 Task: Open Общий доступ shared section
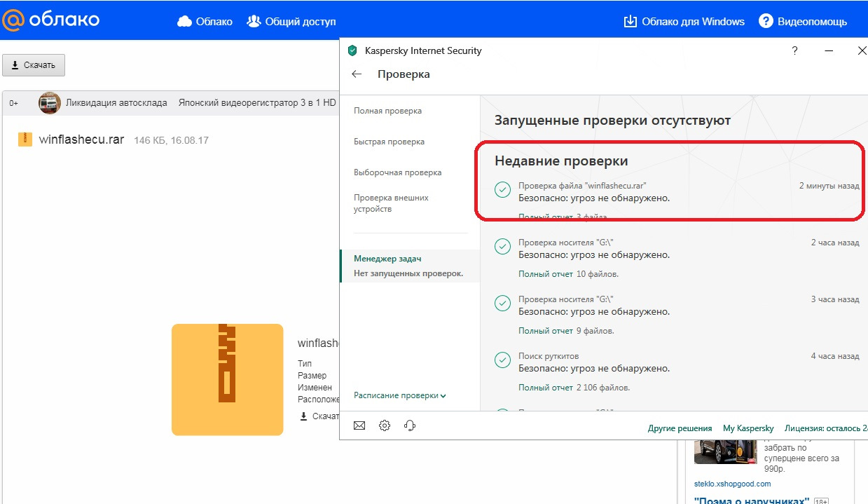tap(291, 22)
